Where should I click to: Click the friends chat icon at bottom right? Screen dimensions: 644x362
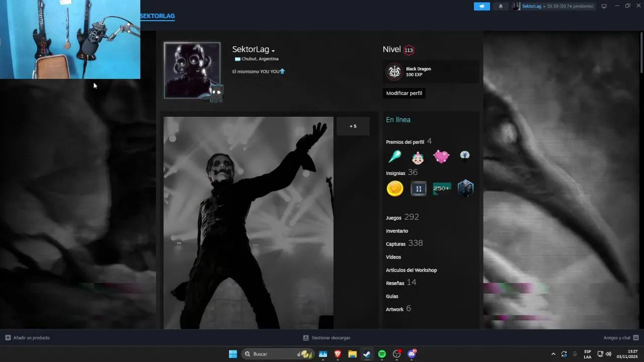636,338
